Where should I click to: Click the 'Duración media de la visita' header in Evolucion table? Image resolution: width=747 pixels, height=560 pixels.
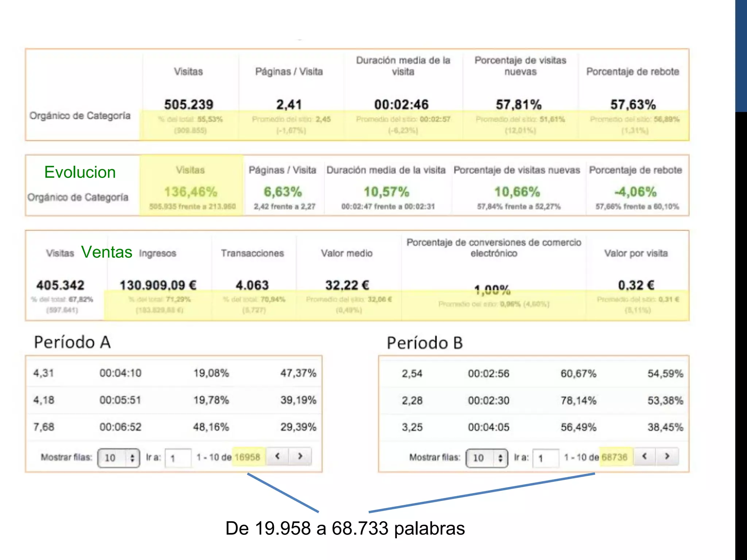tap(386, 170)
